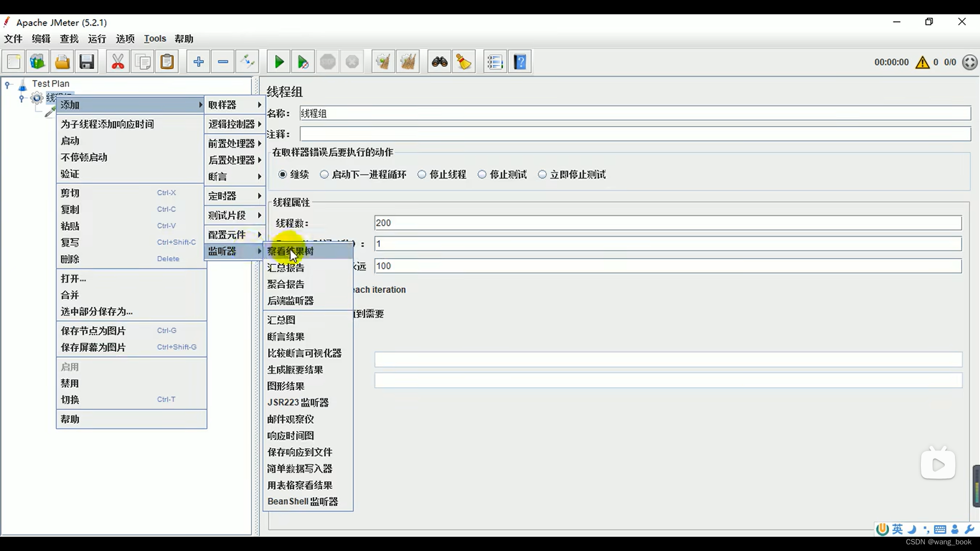
Task: Open the Tools menu
Action: [155, 39]
